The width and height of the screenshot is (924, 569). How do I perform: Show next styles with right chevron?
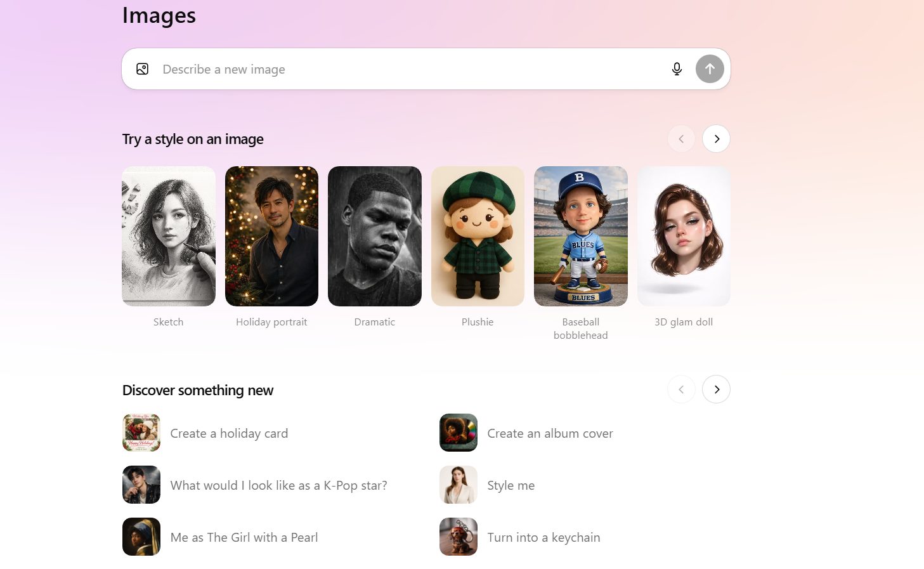716,139
